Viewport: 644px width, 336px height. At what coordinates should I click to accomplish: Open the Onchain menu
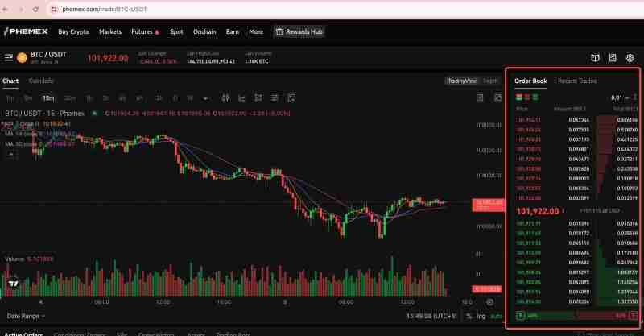pyautogui.click(x=204, y=31)
